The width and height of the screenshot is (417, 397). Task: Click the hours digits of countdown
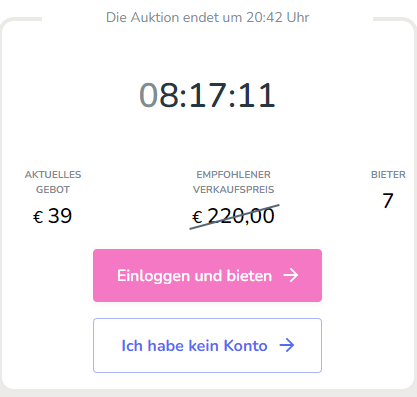tap(158, 96)
